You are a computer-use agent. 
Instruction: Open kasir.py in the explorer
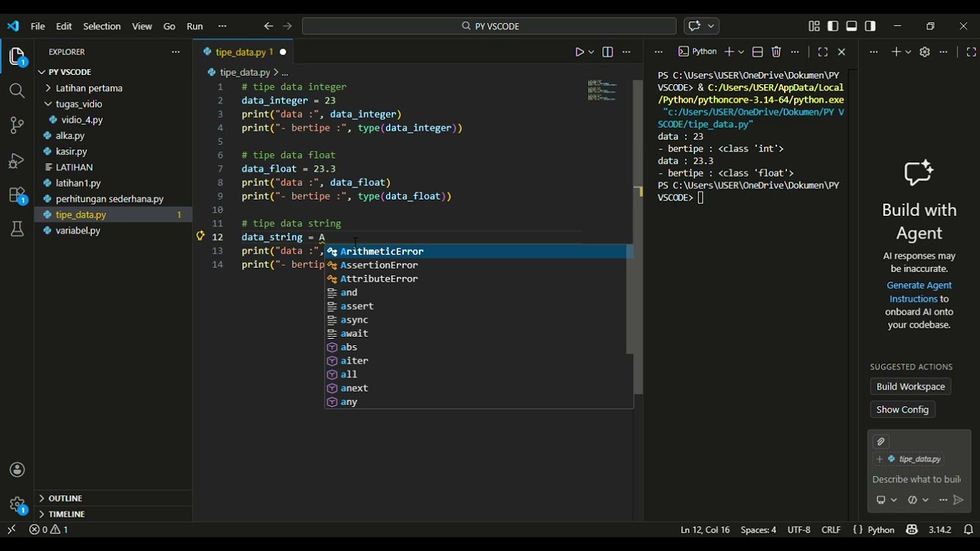(x=113, y=152)
